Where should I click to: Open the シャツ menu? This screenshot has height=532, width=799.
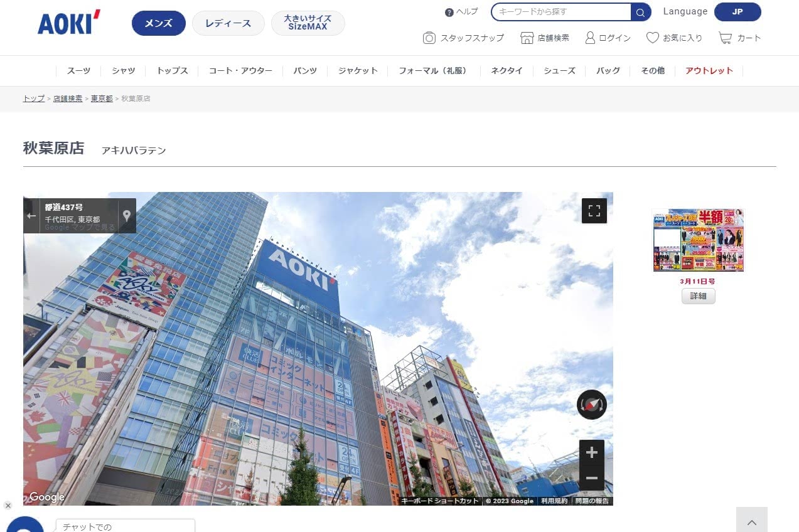[124, 71]
